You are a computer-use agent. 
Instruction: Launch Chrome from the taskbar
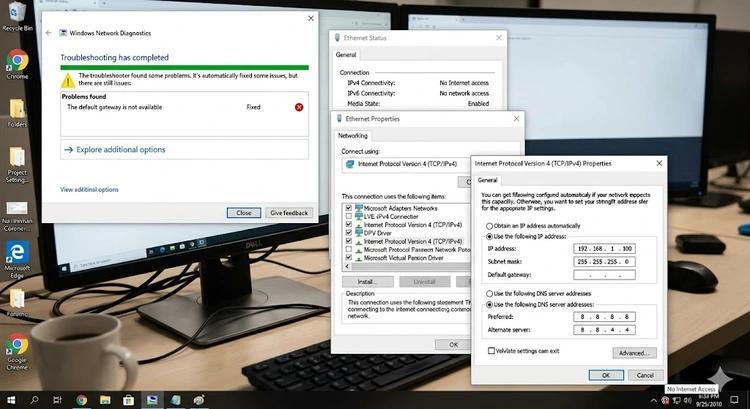81,400
